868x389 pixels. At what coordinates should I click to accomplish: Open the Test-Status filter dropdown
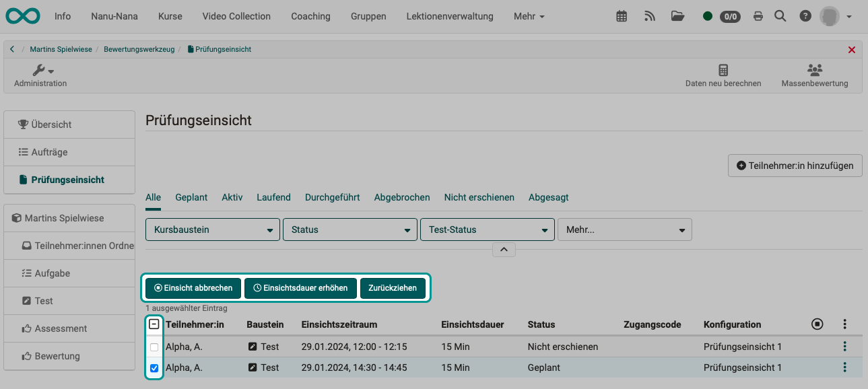[x=487, y=229]
